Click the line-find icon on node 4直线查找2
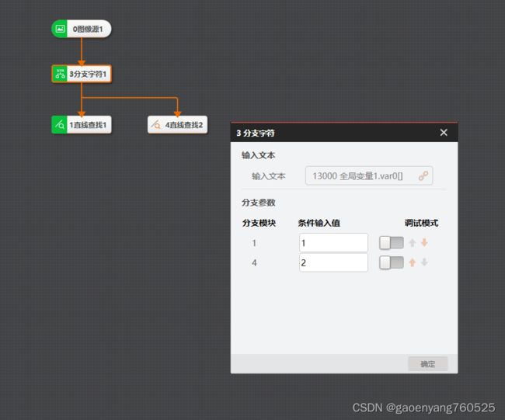This screenshot has height=420, width=505. click(156, 124)
